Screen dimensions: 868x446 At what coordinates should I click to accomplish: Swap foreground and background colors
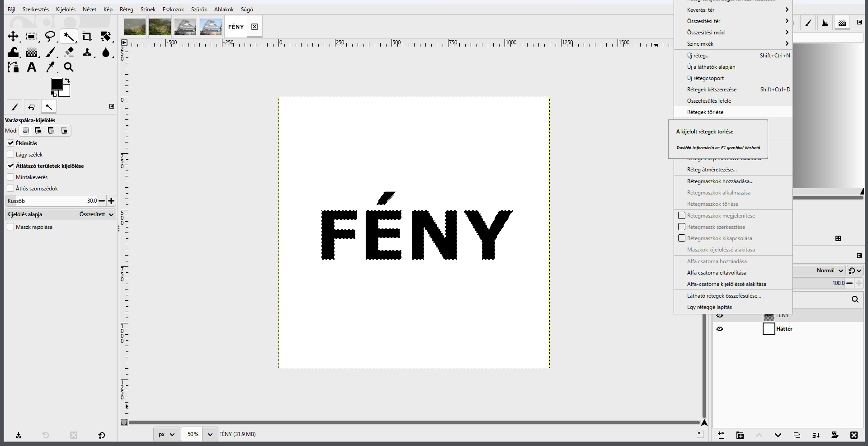pos(67,80)
